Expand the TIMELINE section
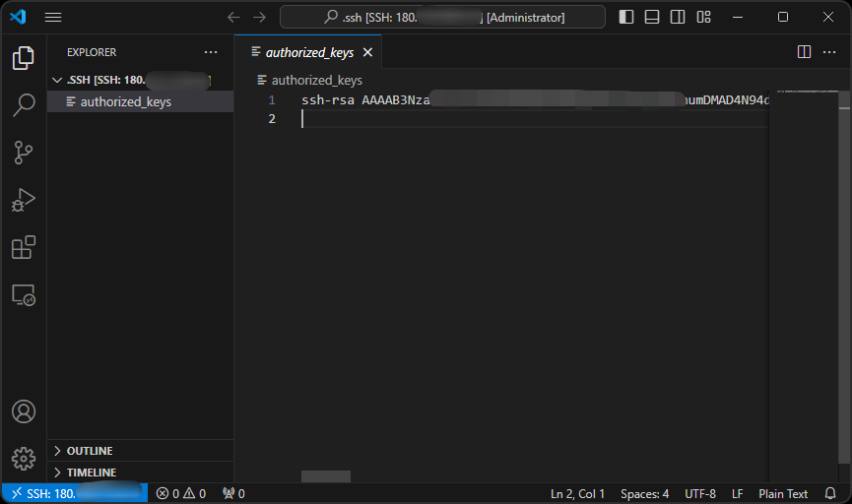The width and height of the screenshot is (852, 504). tap(91, 472)
